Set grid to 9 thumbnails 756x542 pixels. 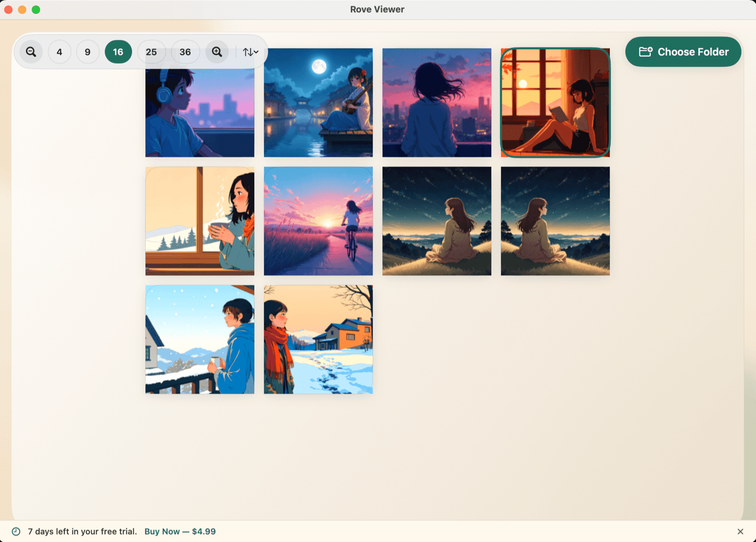87,52
